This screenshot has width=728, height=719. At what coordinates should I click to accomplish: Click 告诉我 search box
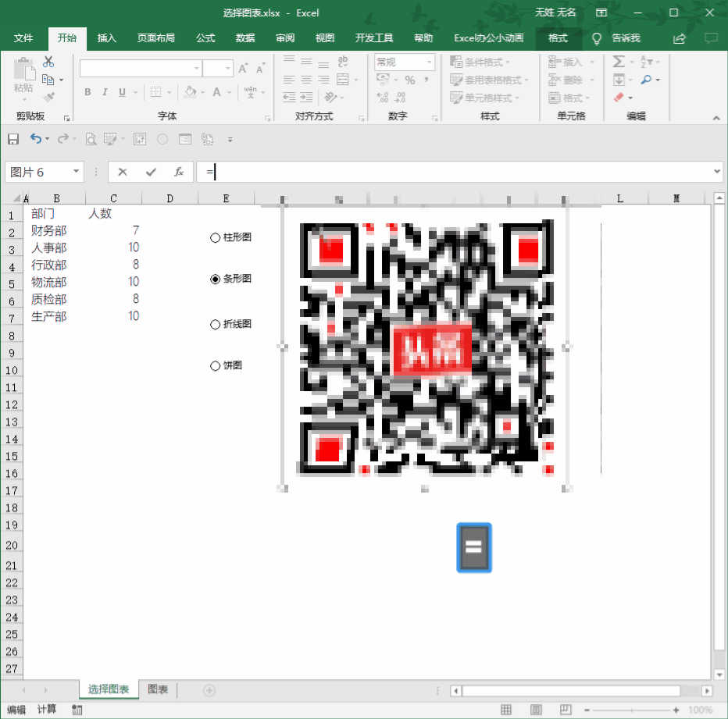click(x=626, y=38)
